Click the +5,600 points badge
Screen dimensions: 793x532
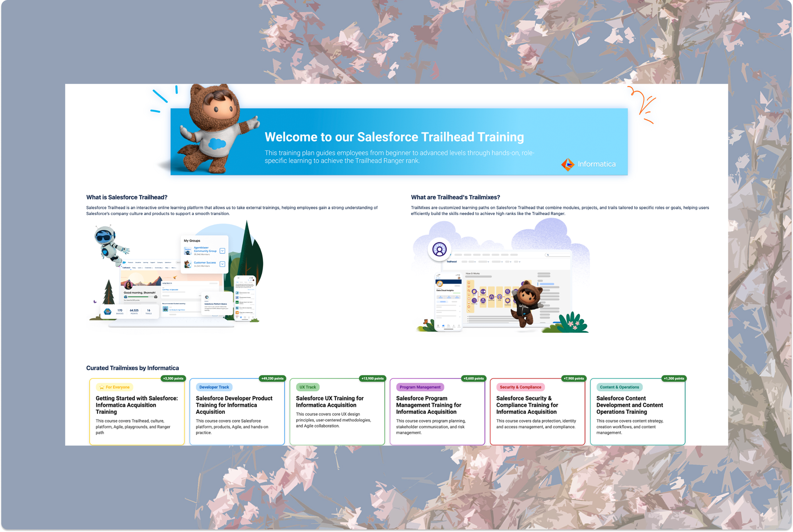click(474, 378)
